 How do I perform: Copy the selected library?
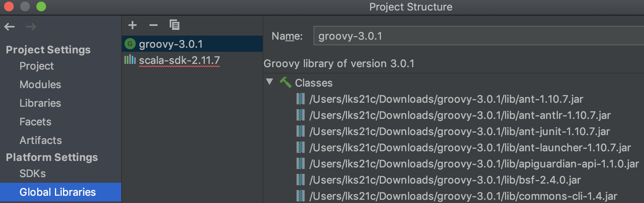click(x=175, y=25)
